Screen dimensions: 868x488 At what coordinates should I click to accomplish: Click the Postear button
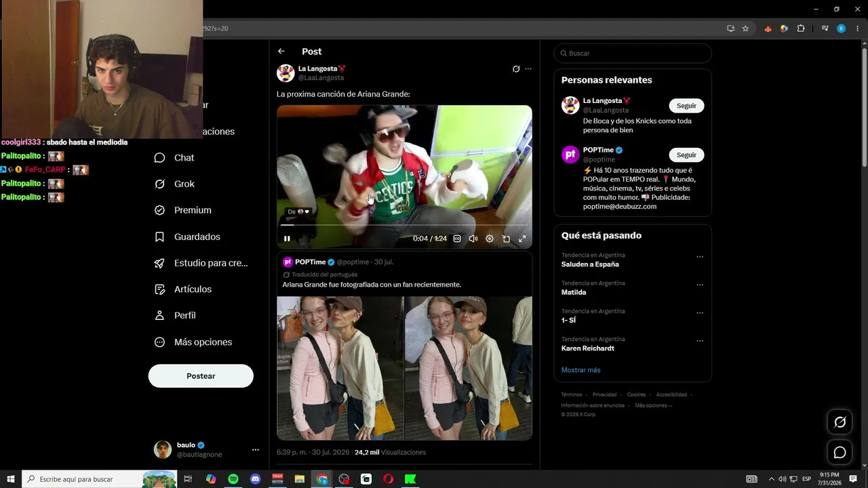[x=201, y=376]
